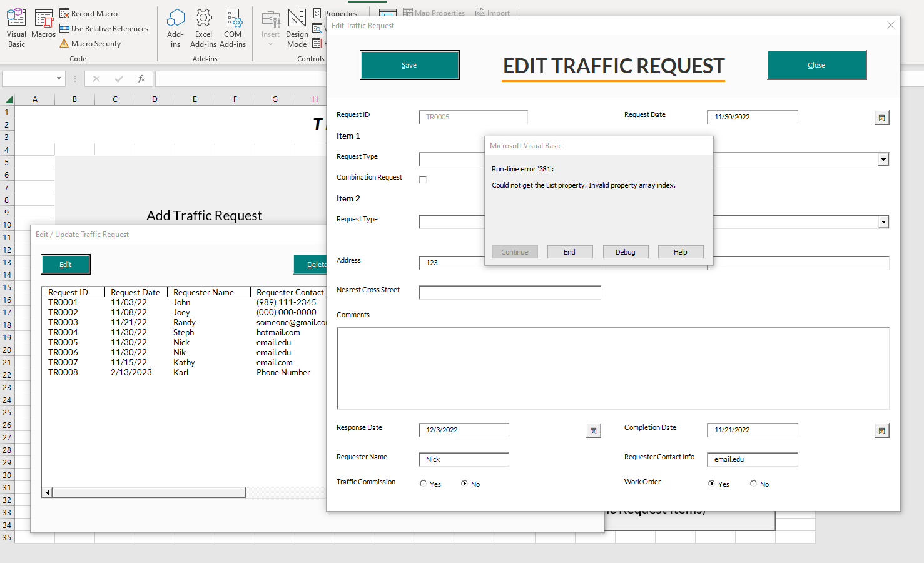Screen dimensions: 924x563
Task: Save the edited traffic request
Action: click(409, 65)
